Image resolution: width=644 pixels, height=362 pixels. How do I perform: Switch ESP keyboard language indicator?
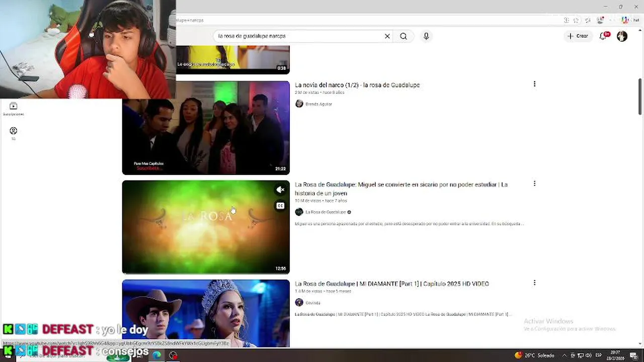[599, 355]
